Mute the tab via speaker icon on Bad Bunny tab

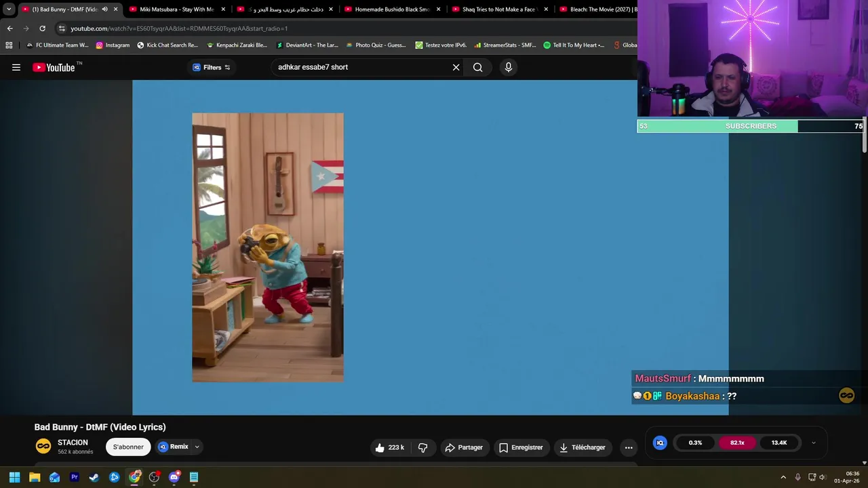pyautogui.click(x=104, y=9)
